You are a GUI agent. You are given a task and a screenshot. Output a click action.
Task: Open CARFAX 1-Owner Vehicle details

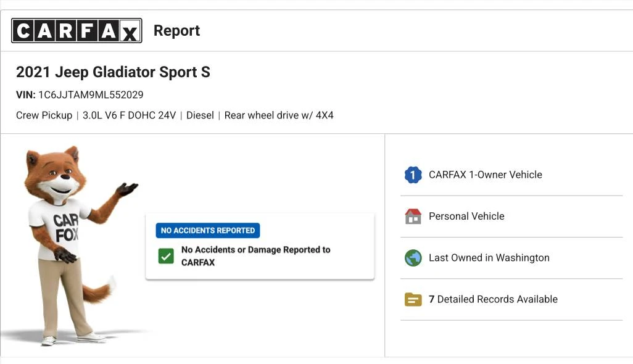tap(486, 175)
